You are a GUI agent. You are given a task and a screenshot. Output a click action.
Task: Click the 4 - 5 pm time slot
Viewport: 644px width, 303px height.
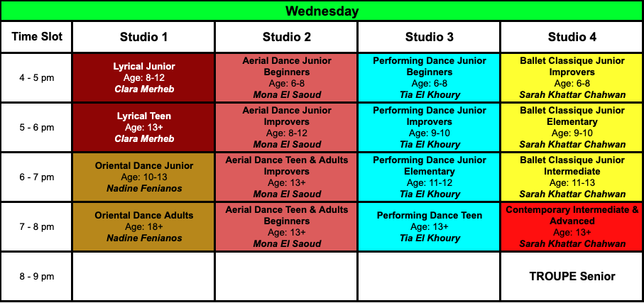(36, 77)
